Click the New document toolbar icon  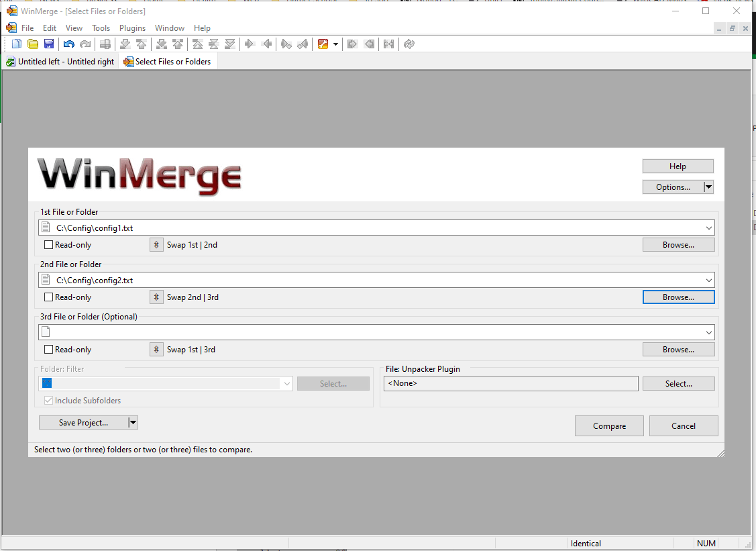click(x=16, y=44)
